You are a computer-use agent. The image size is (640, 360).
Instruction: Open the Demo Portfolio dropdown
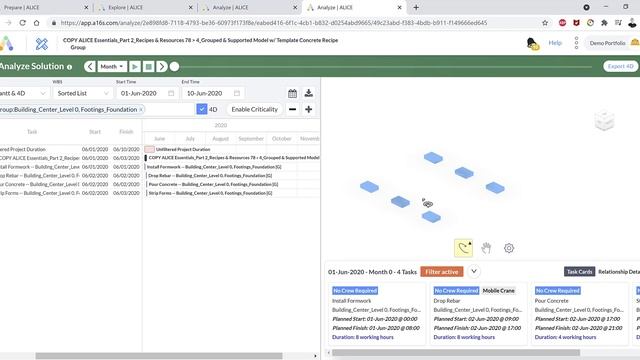pos(612,43)
